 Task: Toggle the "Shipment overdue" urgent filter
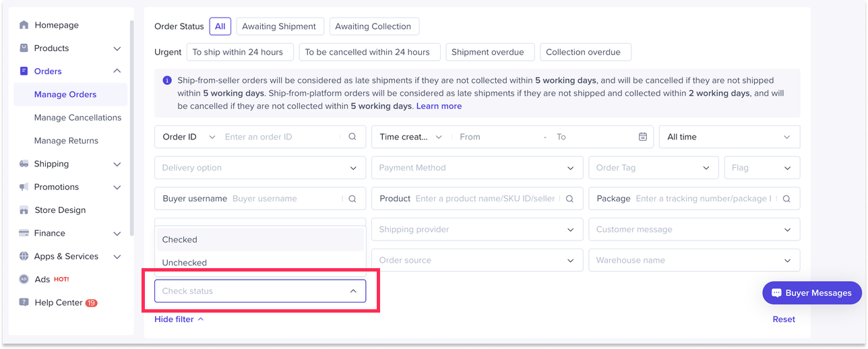[x=489, y=52]
